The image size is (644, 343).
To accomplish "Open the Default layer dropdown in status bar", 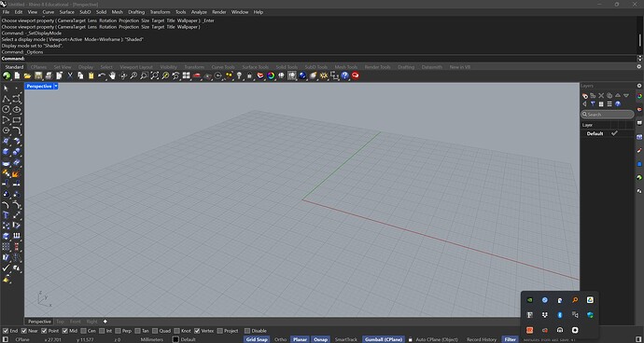I will [x=189, y=339].
